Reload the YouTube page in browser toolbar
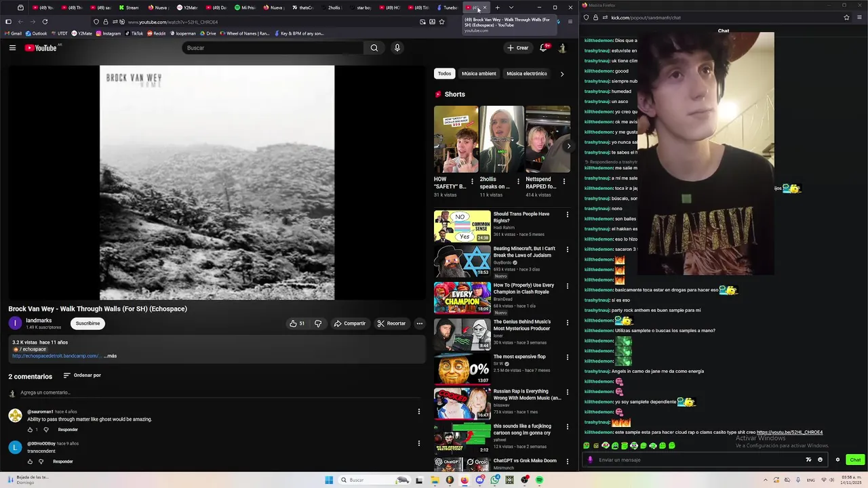868x488 pixels. 45,22
